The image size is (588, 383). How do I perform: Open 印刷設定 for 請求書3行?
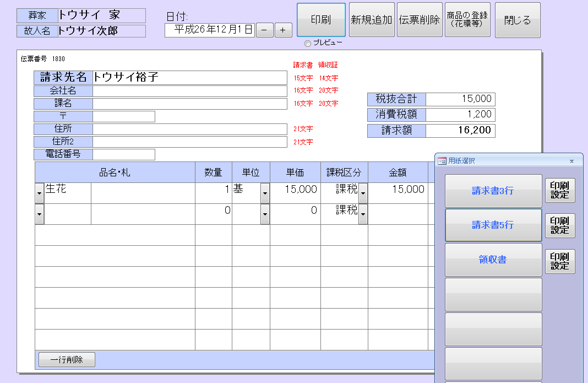coord(560,190)
